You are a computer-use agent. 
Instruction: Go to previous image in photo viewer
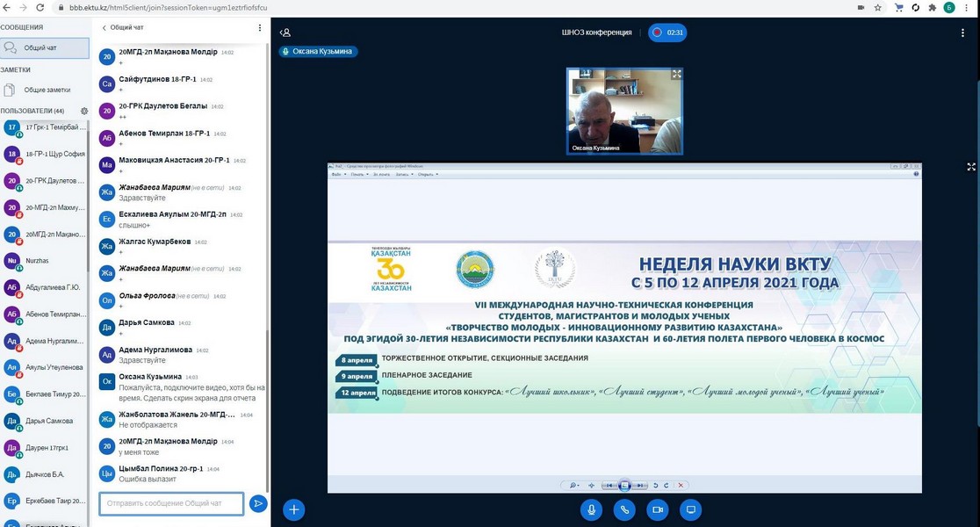coord(609,485)
